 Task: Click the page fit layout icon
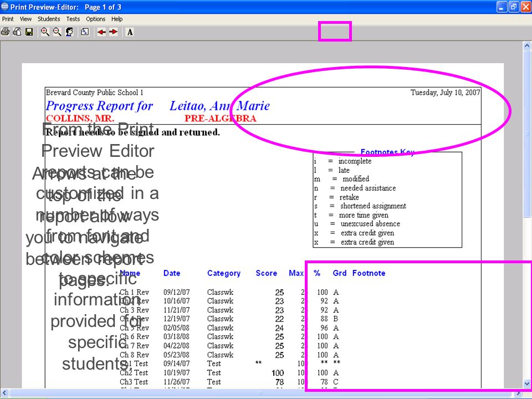[85, 32]
